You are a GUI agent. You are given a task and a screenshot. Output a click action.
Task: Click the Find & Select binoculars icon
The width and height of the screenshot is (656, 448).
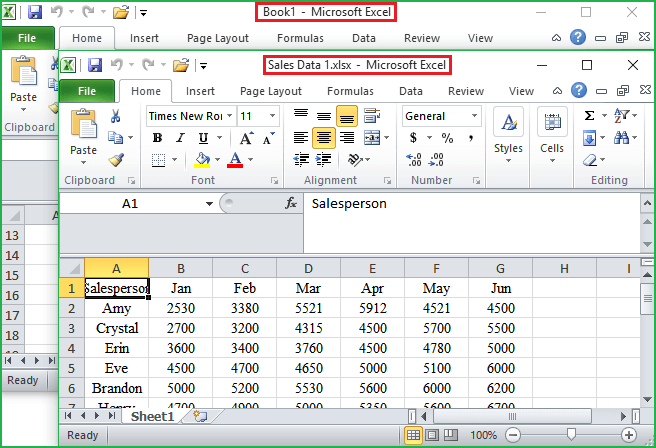pyautogui.click(x=623, y=138)
